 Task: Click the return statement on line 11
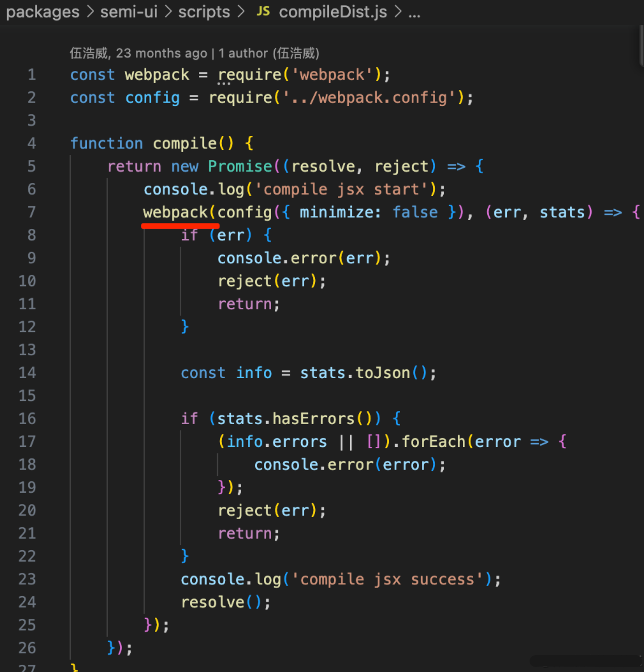pyautogui.click(x=249, y=304)
